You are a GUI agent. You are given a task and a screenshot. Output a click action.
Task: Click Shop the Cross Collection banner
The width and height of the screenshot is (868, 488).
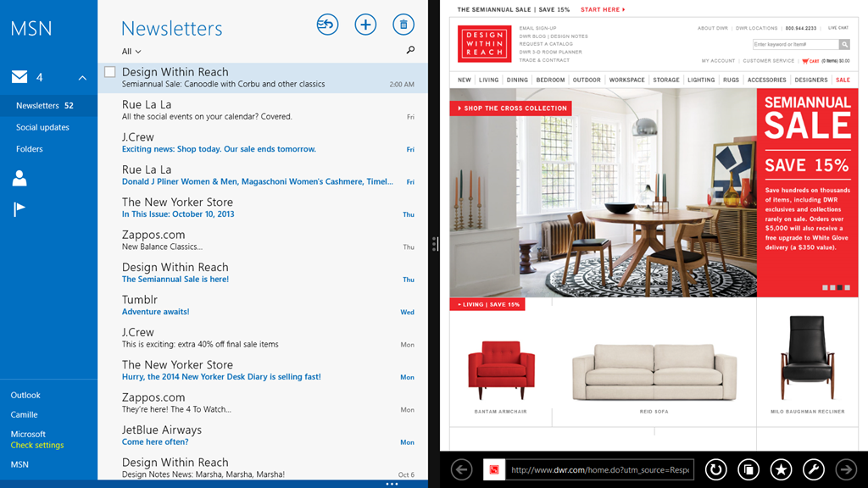(511, 108)
